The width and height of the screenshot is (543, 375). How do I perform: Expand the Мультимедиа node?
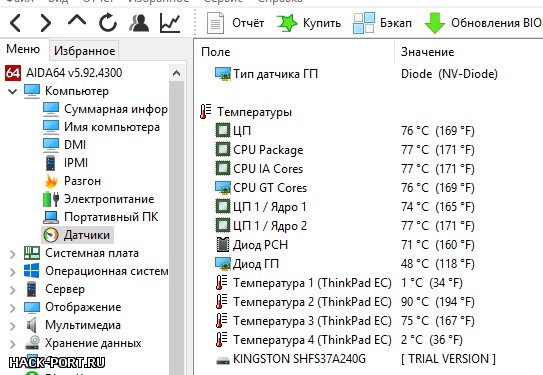(x=12, y=326)
